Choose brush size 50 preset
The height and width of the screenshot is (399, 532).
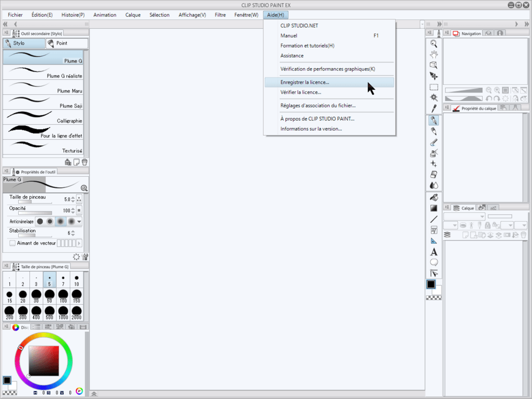[x=49, y=296]
